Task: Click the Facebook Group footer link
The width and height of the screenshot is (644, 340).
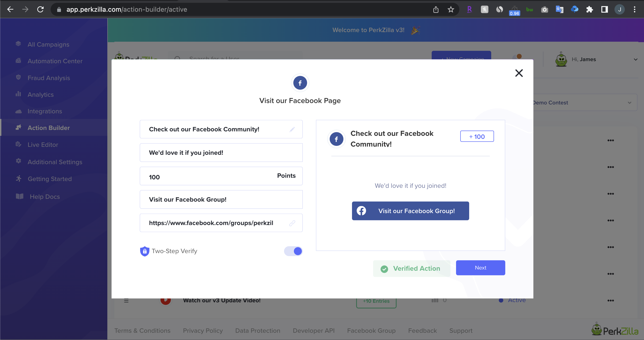Action: [x=371, y=330]
